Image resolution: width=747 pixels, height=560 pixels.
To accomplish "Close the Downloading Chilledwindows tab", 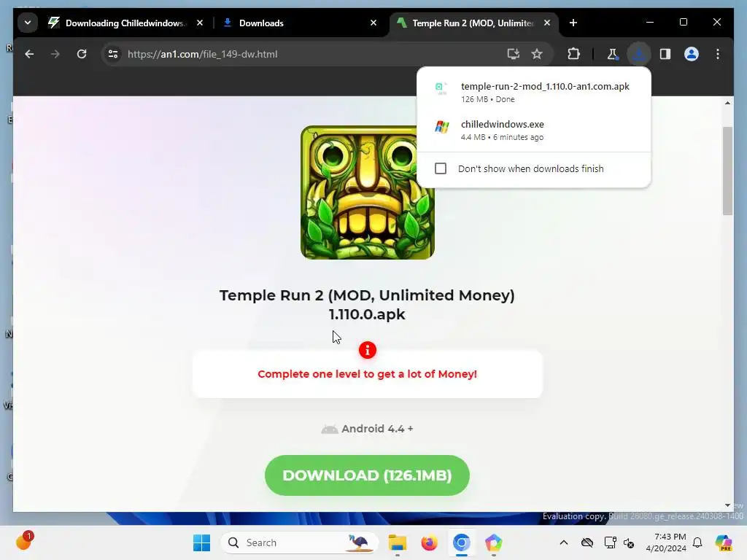I will [200, 23].
